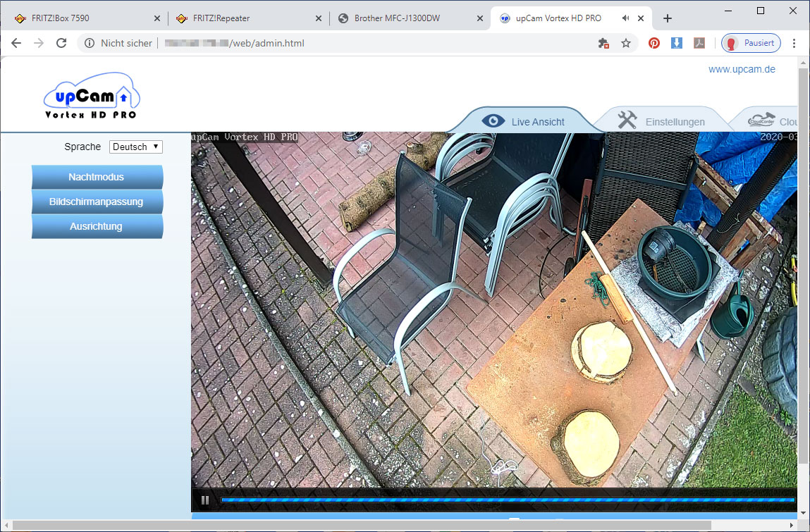The height and width of the screenshot is (532, 810).
Task: Minimize the Chrome window
Action: 728,11
